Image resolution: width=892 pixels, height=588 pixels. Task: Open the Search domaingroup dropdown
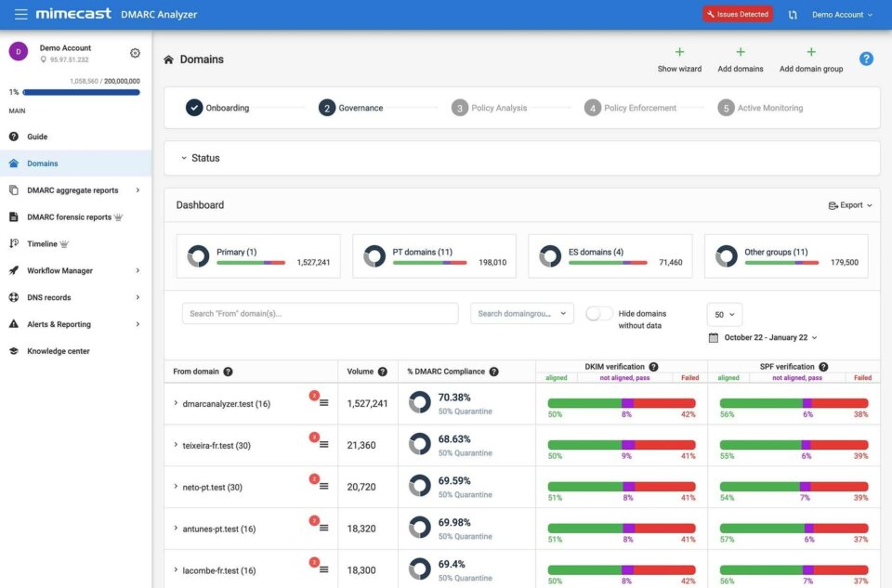pos(521,314)
